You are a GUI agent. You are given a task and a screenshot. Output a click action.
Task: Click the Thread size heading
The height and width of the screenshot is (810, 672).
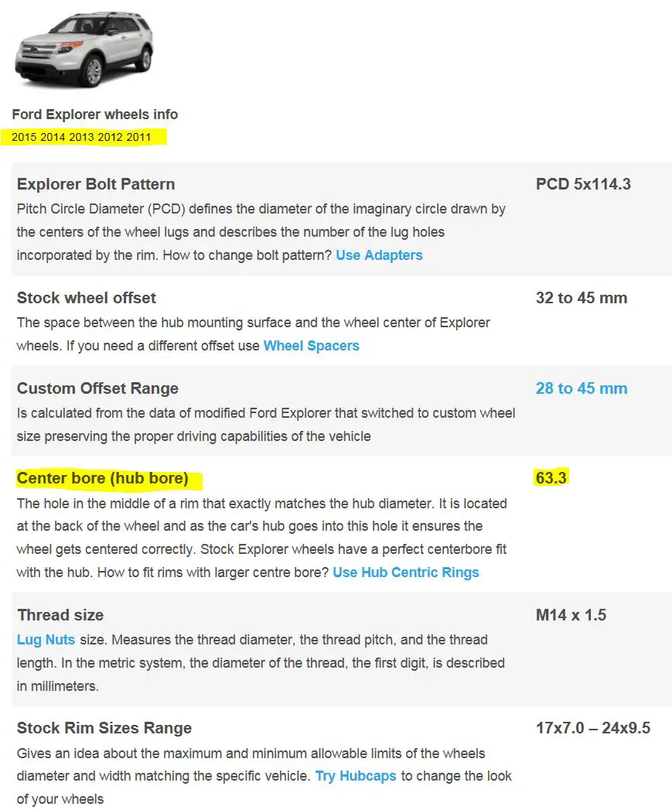[x=60, y=615]
